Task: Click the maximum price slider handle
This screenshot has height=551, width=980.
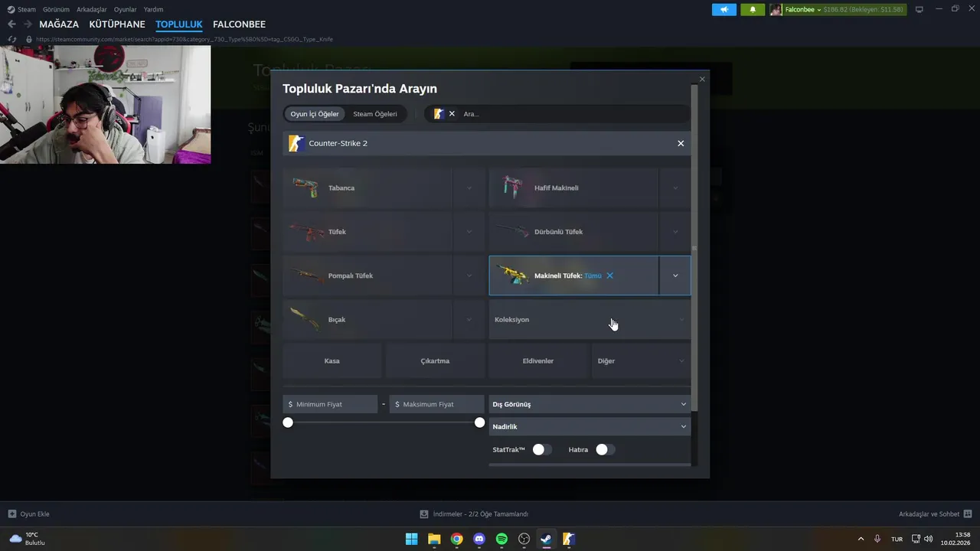Action: click(479, 422)
